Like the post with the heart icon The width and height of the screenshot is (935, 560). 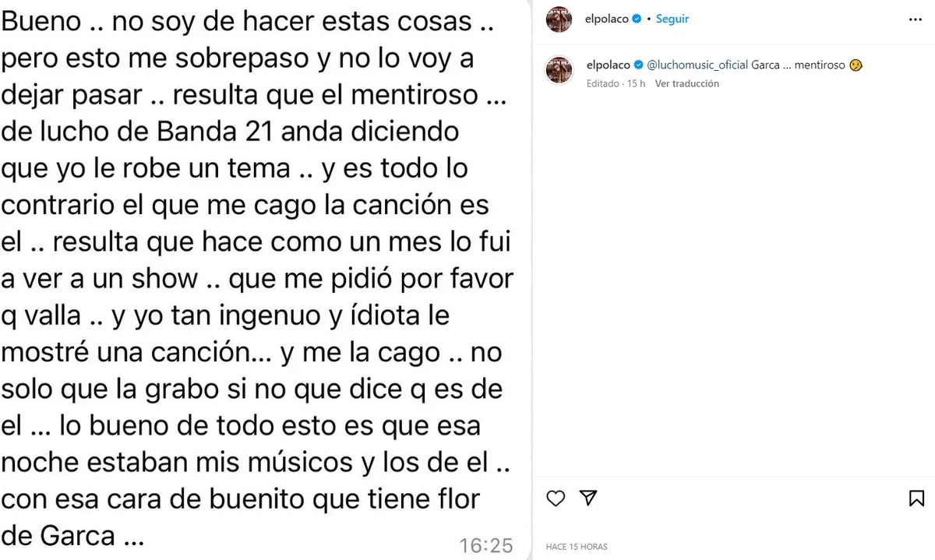(555, 498)
